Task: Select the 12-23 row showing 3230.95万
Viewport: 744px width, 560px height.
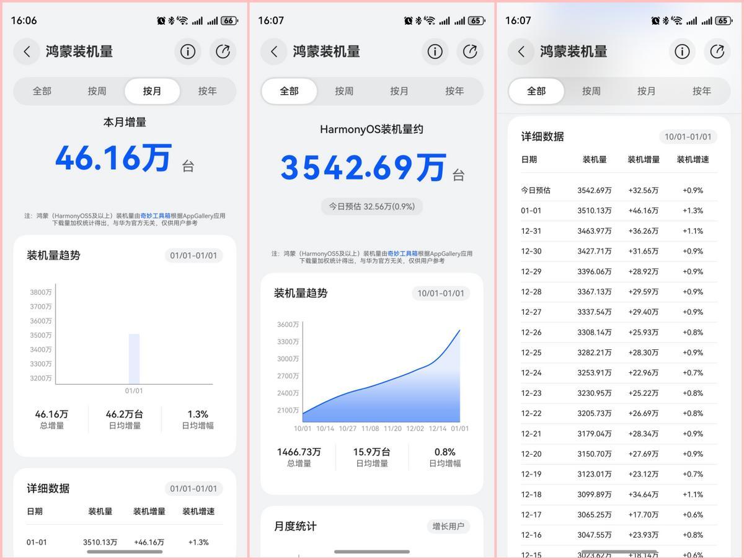Action: pyautogui.click(x=619, y=393)
